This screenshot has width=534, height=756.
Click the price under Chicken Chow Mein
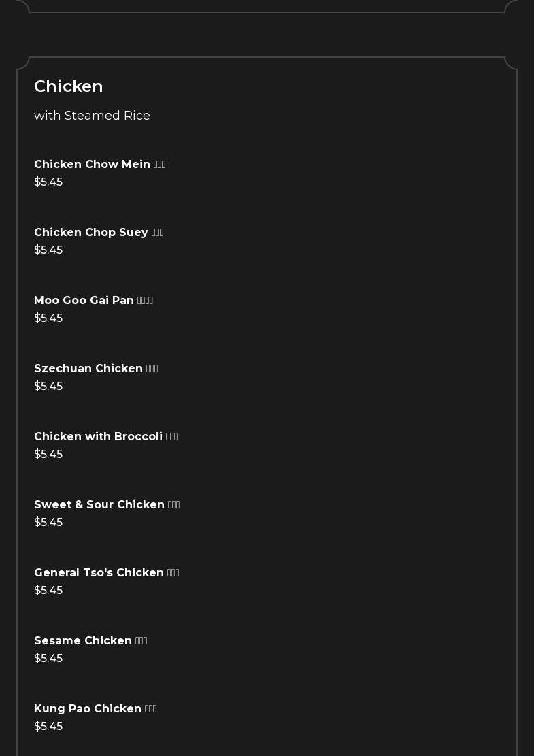(x=48, y=182)
